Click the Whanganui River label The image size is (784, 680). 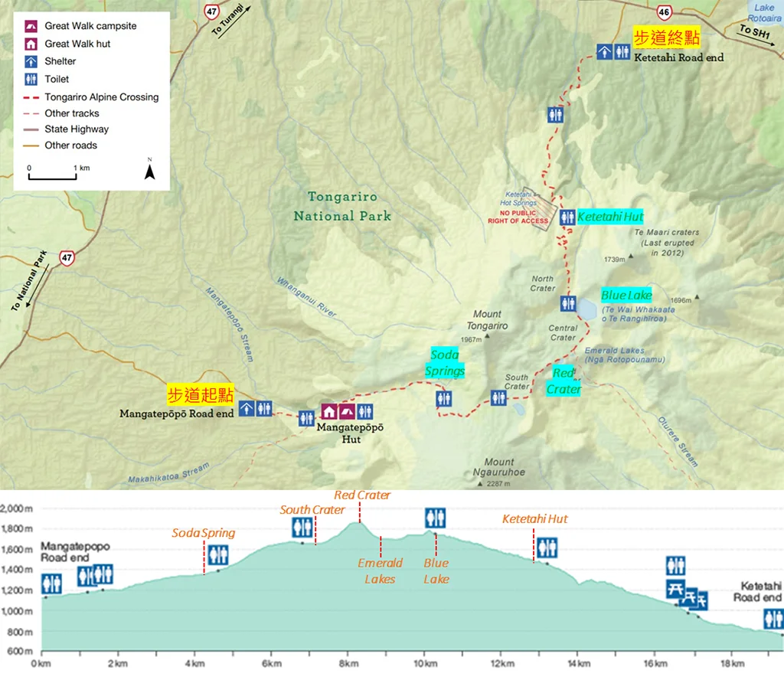tap(307, 297)
